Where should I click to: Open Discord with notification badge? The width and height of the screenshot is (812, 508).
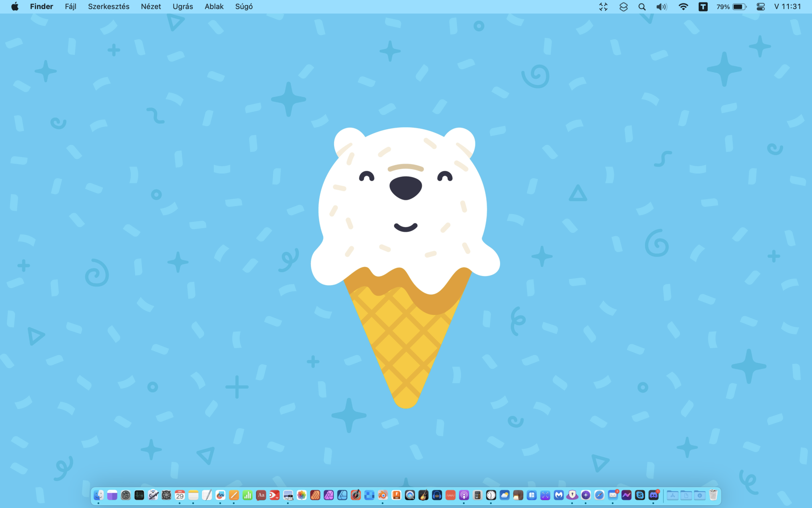point(654,495)
